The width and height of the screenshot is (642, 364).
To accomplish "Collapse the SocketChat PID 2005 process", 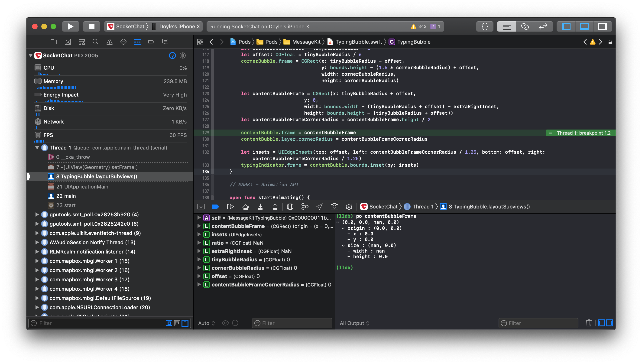I will tap(31, 55).
